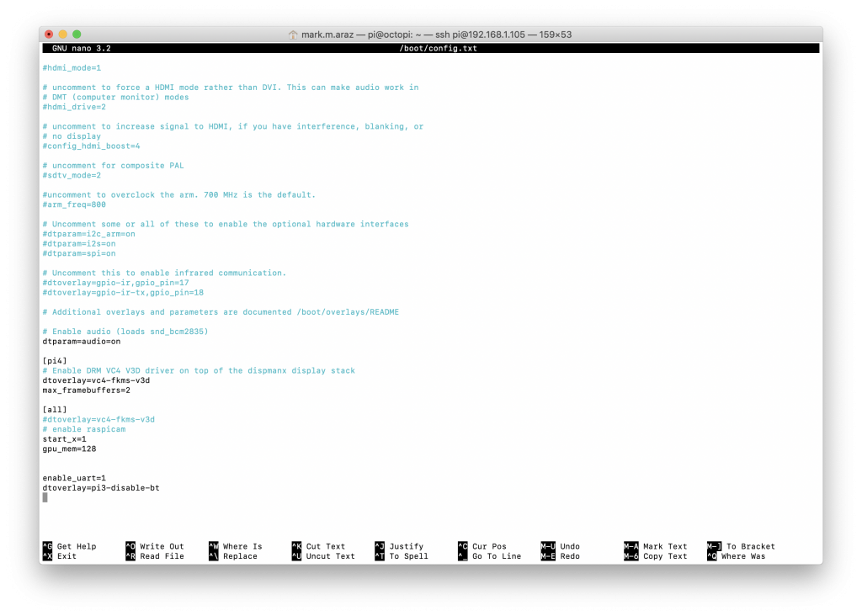The image size is (862, 616).
Task: Place cursor on enable_uart=1 line
Action: pyautogui.click(x=74, y=478)
